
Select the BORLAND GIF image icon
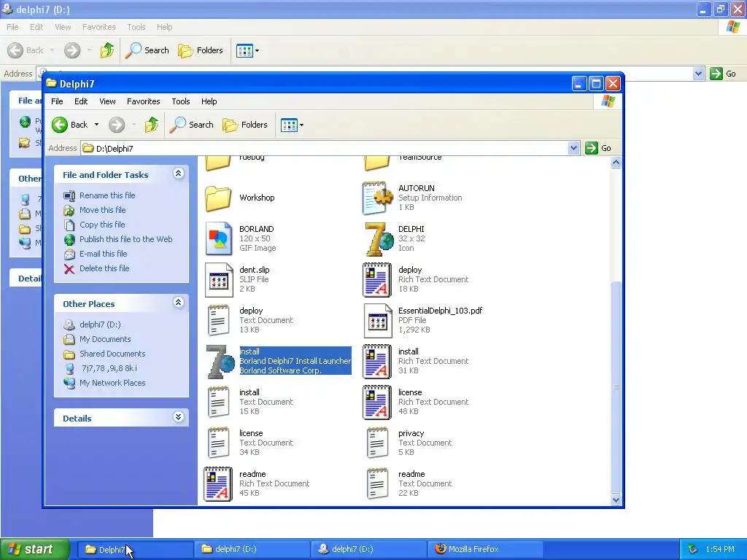219,238
